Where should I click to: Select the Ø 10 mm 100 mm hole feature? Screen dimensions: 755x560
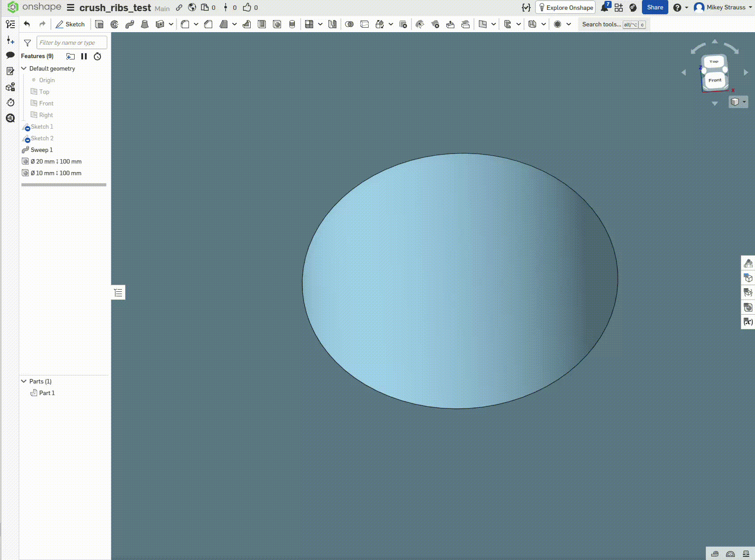click(x=56, y=173)
